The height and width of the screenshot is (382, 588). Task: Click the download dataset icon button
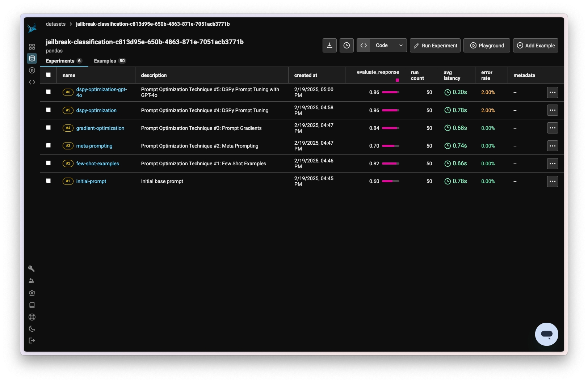coord(329,46)
